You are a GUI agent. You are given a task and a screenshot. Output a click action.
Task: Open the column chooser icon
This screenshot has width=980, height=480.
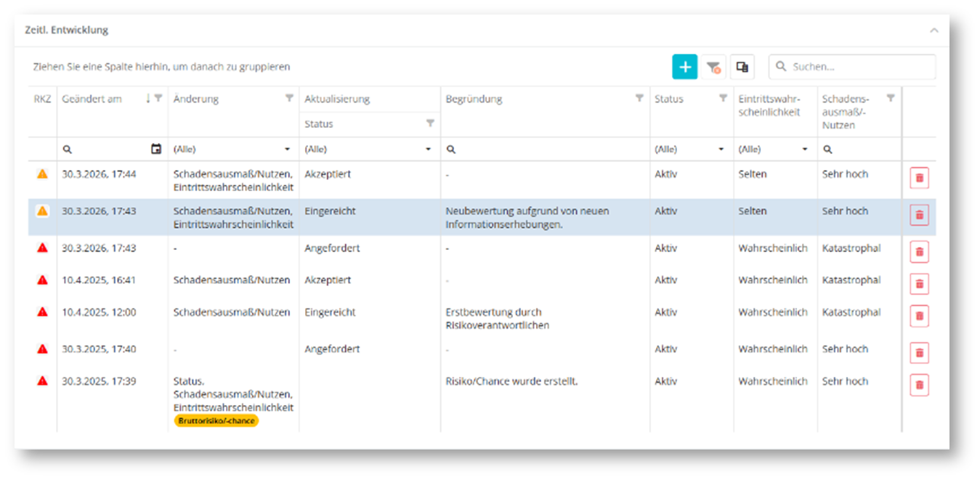(x=742, y=67)
